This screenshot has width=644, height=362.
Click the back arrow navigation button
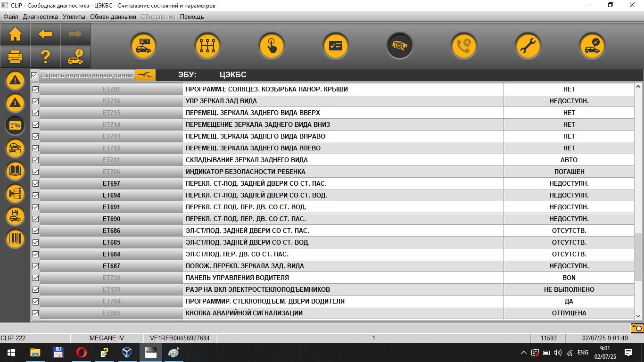tap(45, 34)
